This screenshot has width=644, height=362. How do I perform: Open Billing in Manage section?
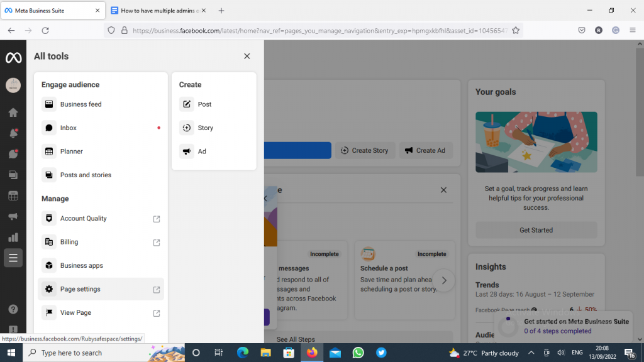(x=101, y=242)
